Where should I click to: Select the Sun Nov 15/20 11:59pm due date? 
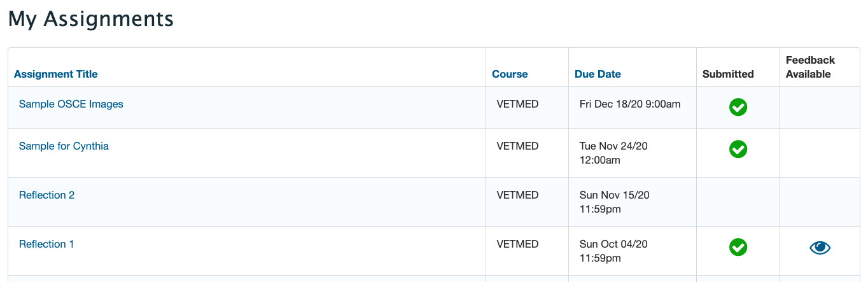coord(615,202)
